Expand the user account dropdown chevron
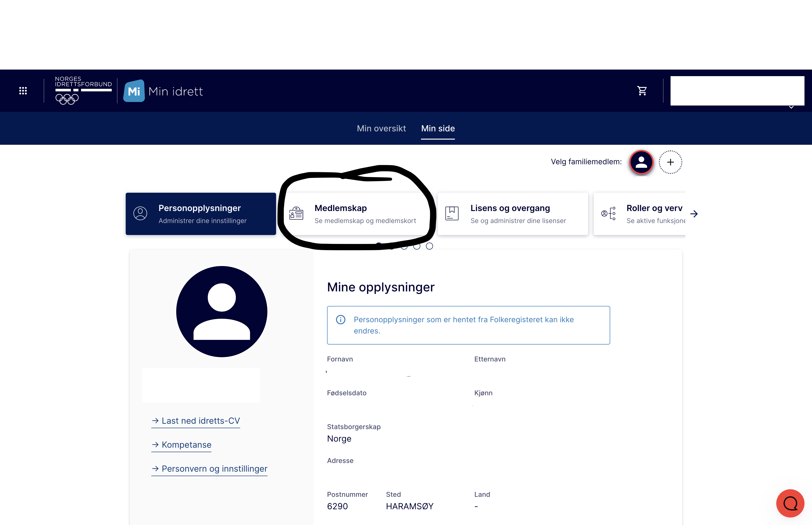Image resolution: width=812 pixels, height=525 pixels. pos(791,107)
